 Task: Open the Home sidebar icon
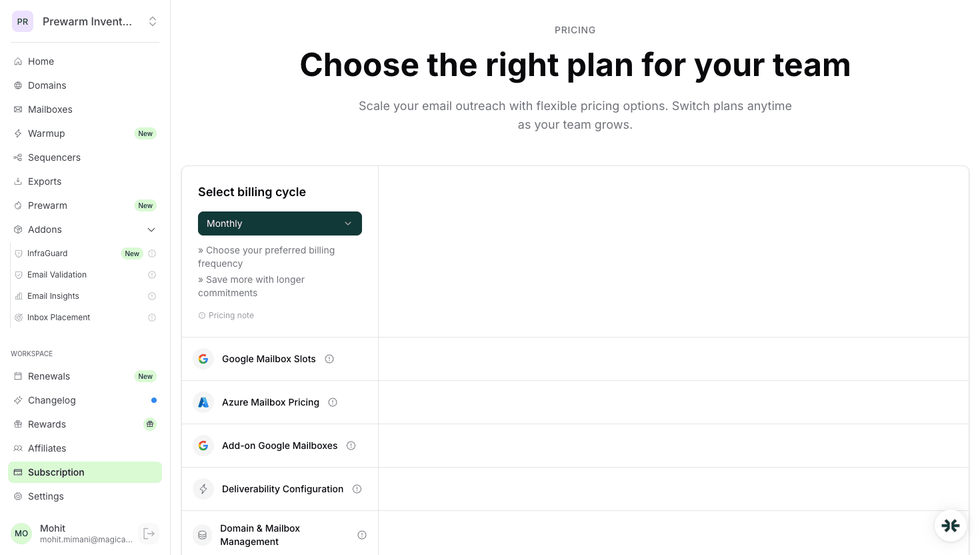coord(18,61)
